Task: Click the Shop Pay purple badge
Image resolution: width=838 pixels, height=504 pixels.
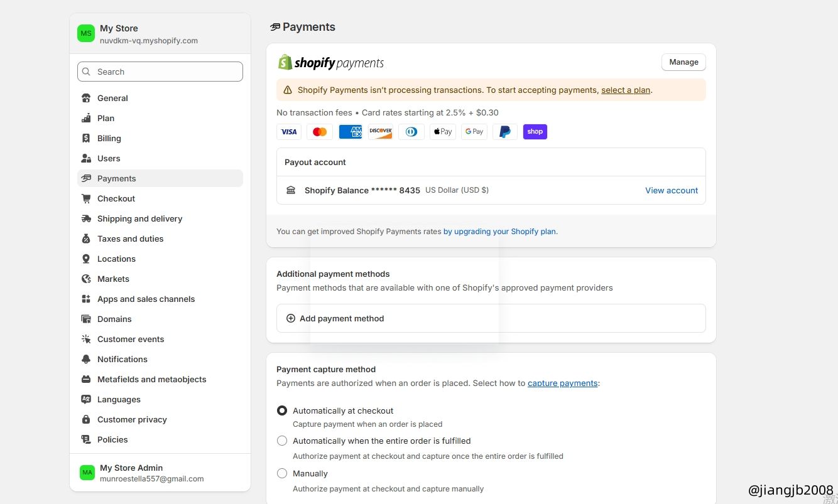Action: pyautogui.click(x=535, y=132)
